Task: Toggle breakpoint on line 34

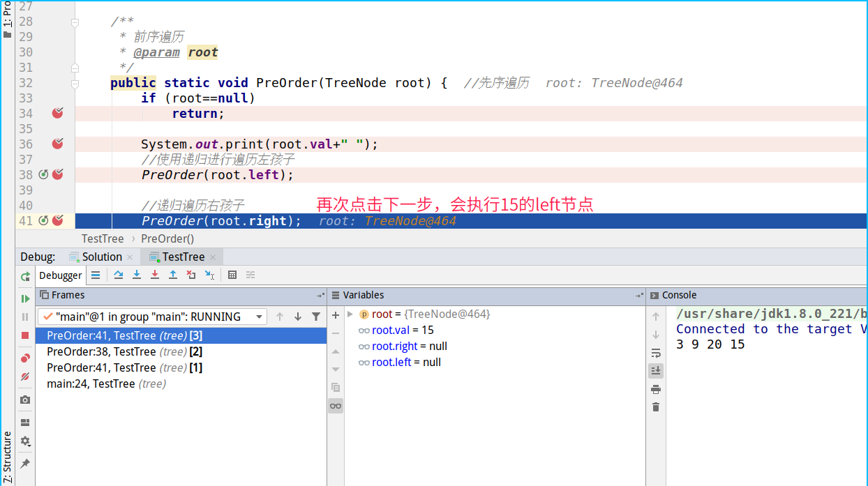Action: (x=58, y=113)
